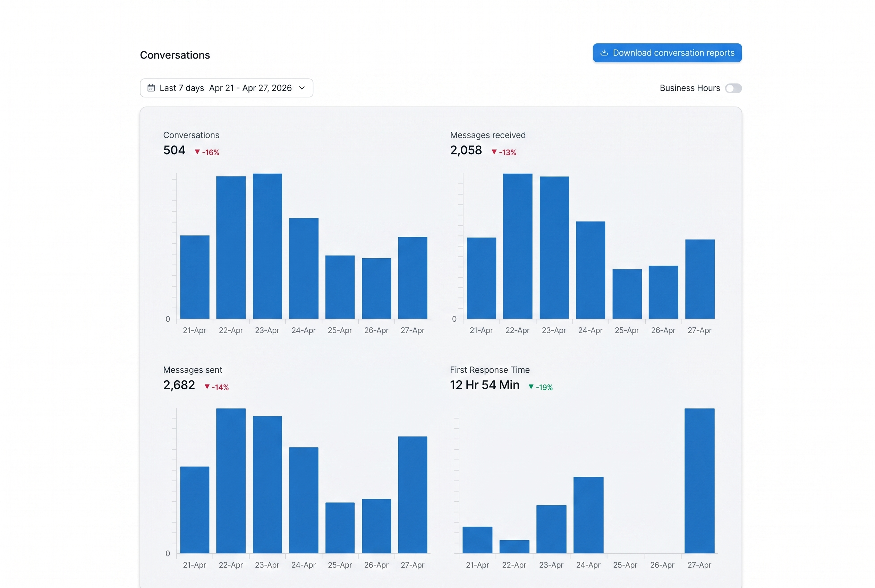Click the 23-Apr axis label in Messages sent chart
Screen dimensions: 875x588
[x=267, y=565]
